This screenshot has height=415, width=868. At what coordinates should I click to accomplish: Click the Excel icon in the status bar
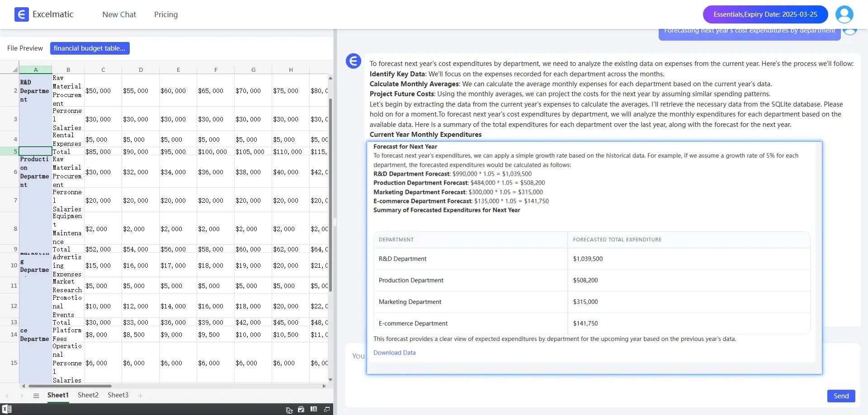(7, 409)
